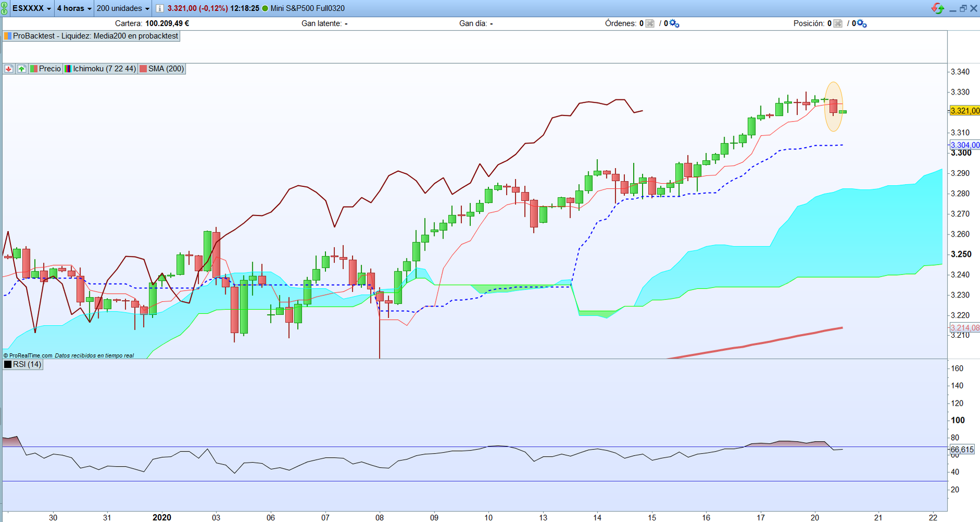Open the RSI (14) indicator settings
Viewport: 980px width, 522px height.
23,364
